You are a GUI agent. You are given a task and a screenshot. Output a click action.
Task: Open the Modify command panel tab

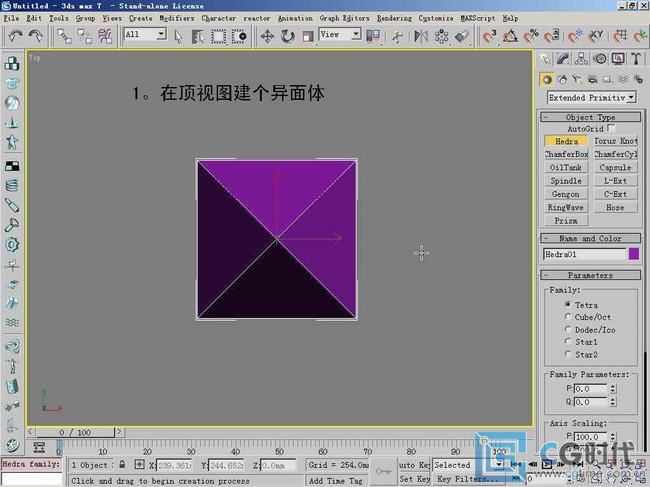point(564,59)
